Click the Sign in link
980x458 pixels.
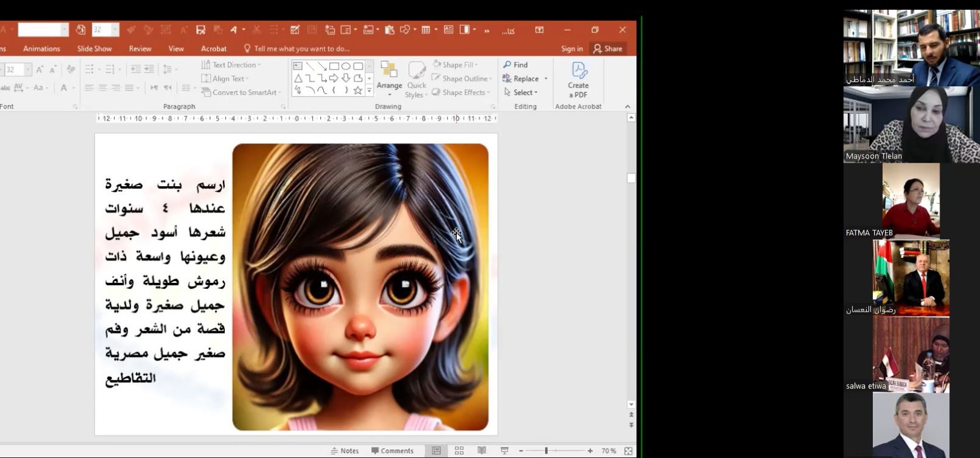pyautogui.click(x=571, y=48)
